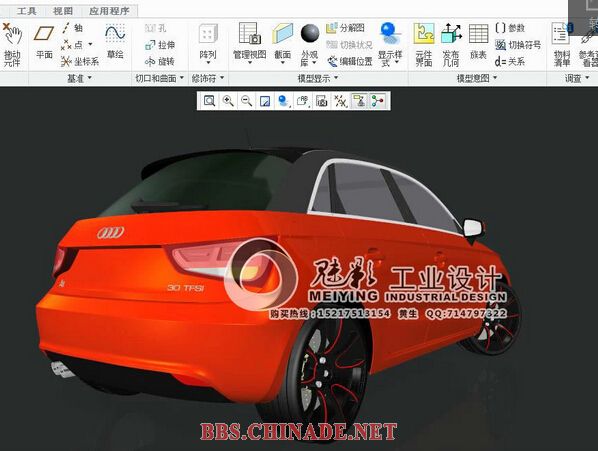This screenshot has height=451, width=598.
Task: Click 切换状况 toggle status
Action: point(349,45)
